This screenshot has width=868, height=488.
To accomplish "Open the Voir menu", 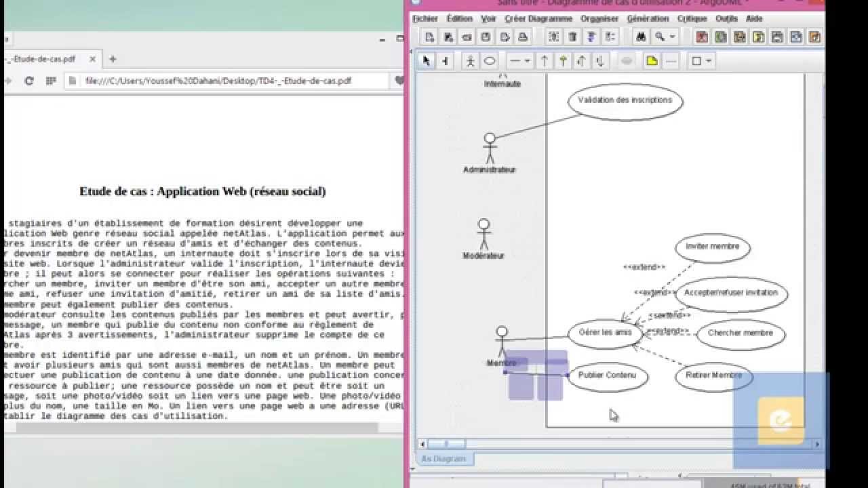I will (488, 19).
